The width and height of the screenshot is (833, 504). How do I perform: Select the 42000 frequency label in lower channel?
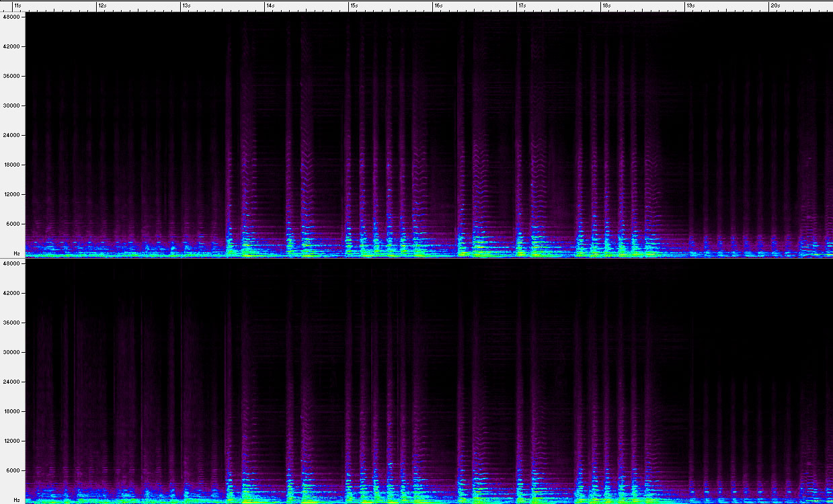[x=13, y=293]
